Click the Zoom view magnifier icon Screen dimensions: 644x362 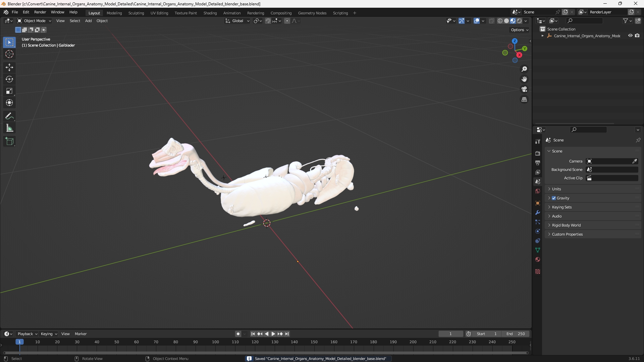tap(524, 69)
